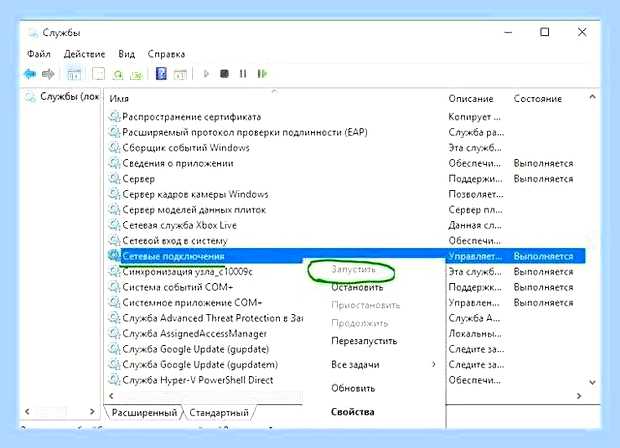The height and width of the screenshot is (448, 620).
Task: Maximize the Службы window
Action: pos(545,32)
